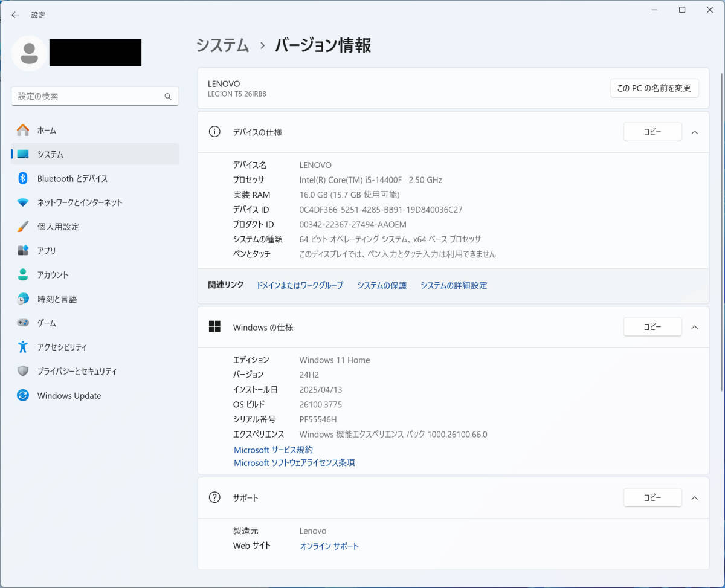Image resolution: width=725 pixels, height=588 pixels.
Task: Click the Home house icon in the sidebar
Action: pyautogui.click(x=23, y=130)
